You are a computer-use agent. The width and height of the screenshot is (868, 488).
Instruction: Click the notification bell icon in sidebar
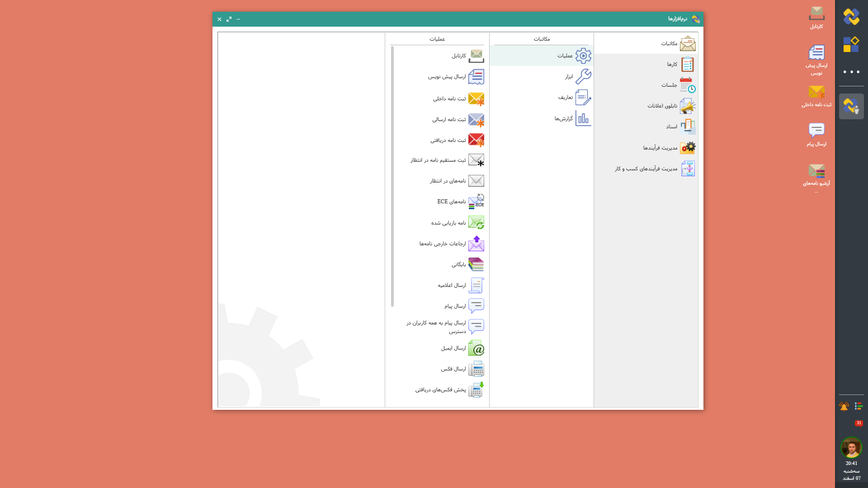[844, 407]
